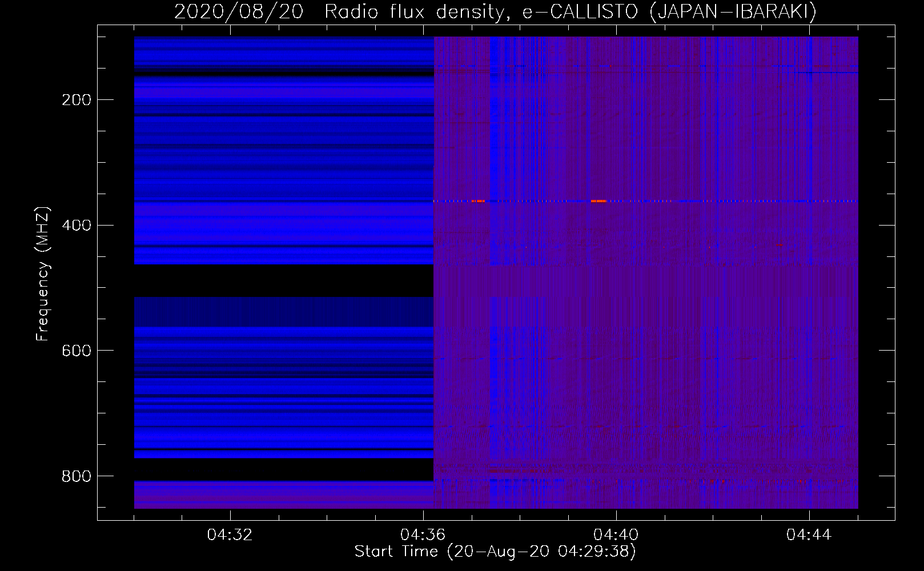
Task: Click the 'Frequency (MHZ)' axis label
Action: click(43, 274)
